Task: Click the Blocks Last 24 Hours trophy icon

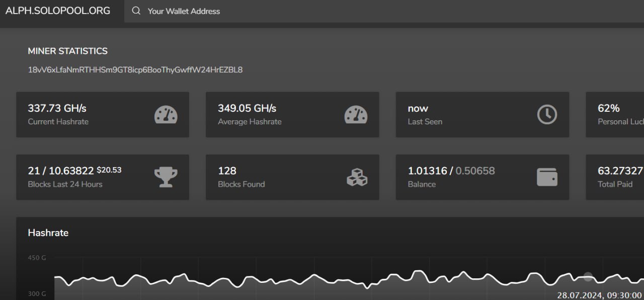Action: [166, 177]
